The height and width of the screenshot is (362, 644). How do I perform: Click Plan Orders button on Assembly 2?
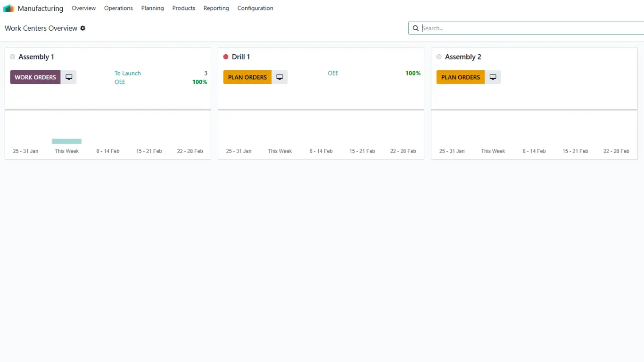pos(460,77)
